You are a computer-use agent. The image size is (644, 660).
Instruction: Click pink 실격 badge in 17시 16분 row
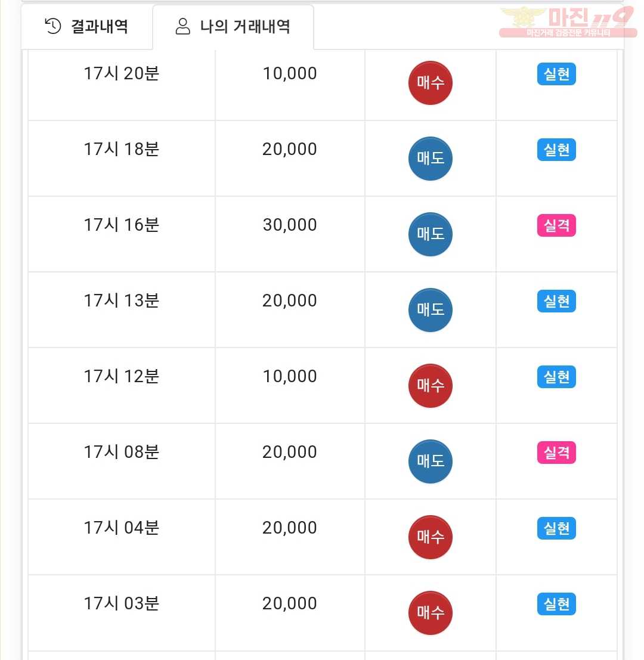(x=556, y=225)
